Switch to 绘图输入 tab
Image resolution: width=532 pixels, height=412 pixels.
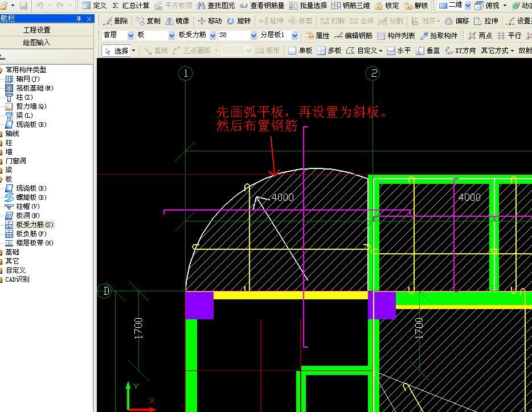(x=36, y=43)
